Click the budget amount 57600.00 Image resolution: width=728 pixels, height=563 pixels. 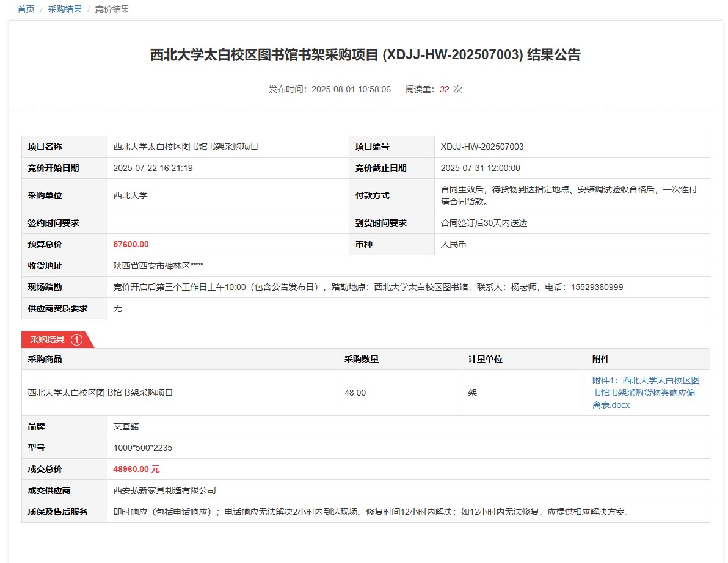pos(131,244)
